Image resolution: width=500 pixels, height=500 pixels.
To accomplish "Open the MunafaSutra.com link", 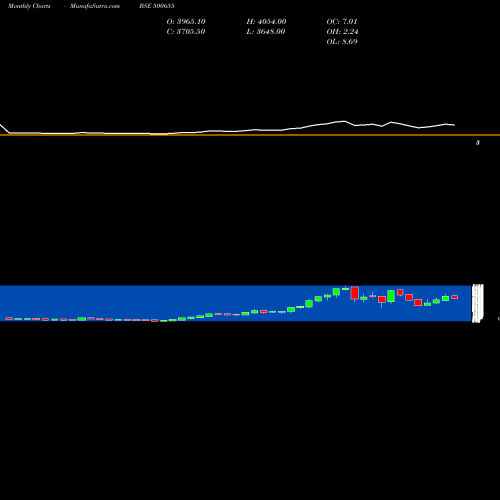I will point(95,6).
